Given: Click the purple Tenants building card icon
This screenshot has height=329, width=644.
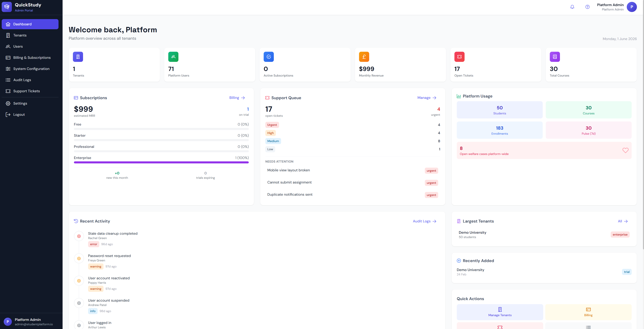Looking at the screenshot, I should click(78, 57).
